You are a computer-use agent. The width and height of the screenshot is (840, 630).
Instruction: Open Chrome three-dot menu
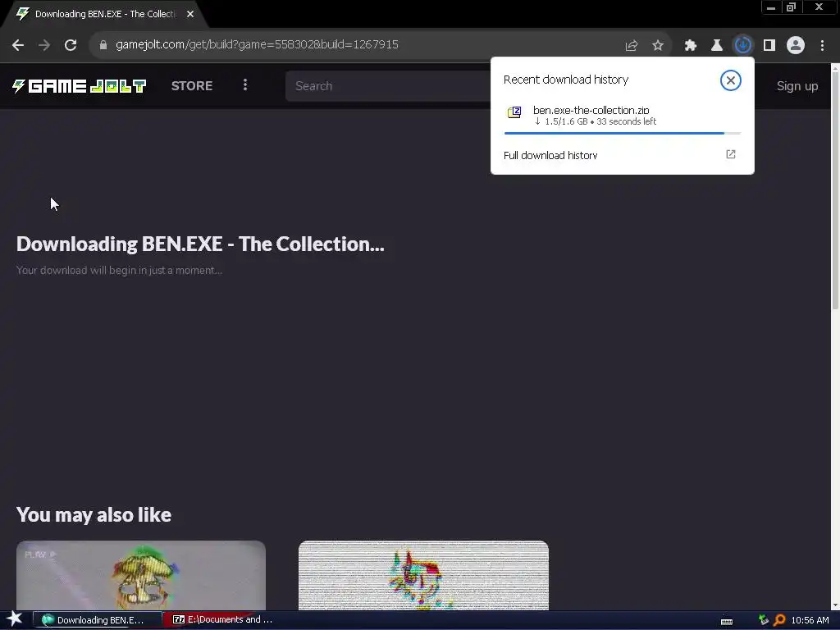click(x=822, y=45)
